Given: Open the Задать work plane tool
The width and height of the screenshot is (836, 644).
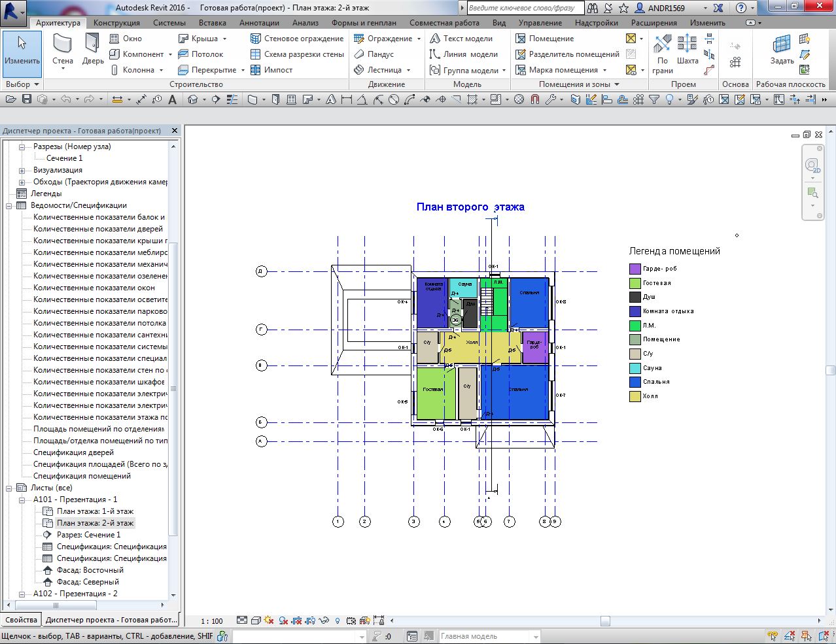Looking at the screenshot, I should pos(782,51).
